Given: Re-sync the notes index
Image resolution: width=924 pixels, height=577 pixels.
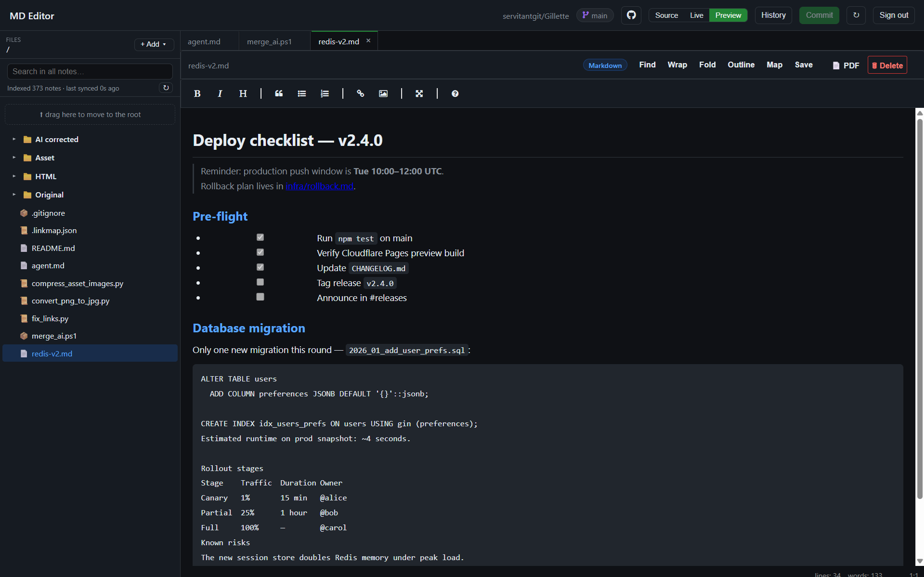Looking at the screenshot, I should tap(166, 88).
